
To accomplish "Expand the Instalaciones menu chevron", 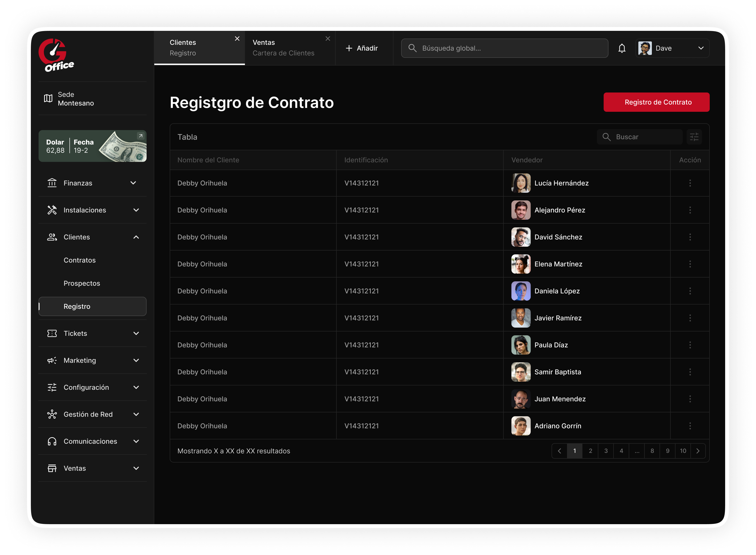I will click(x=136, y=210).
